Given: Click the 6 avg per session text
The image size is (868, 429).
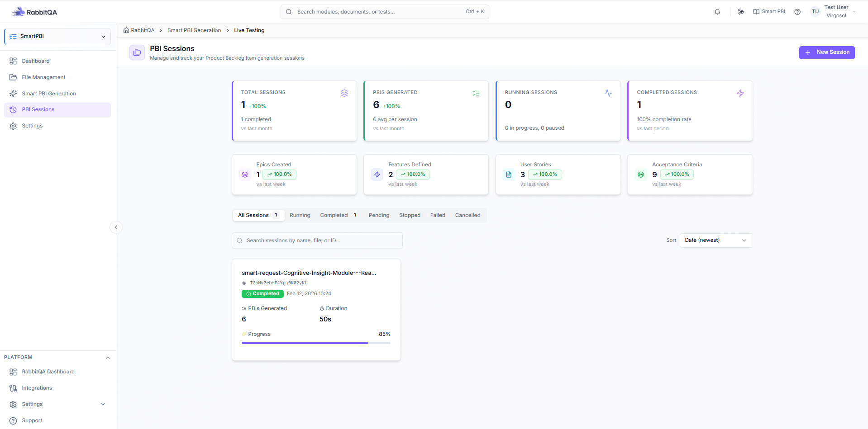Looking at the screenshot, I should 395,119.
